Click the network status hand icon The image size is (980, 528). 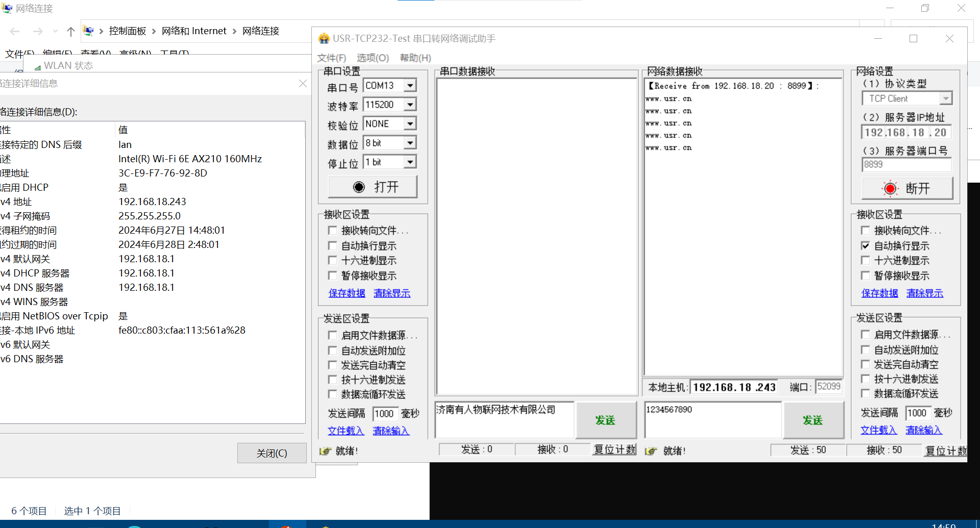click(651, 451)
